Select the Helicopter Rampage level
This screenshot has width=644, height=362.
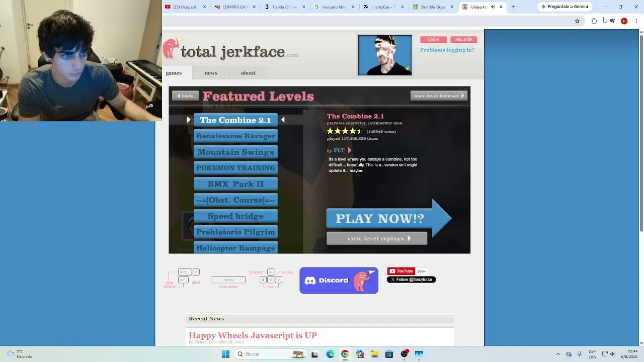point(235,248)
